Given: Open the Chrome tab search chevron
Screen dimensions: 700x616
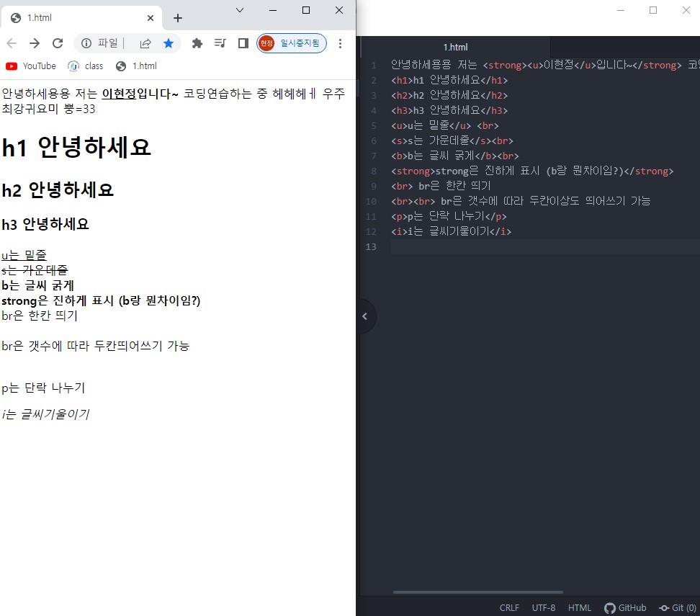Looking at the screenshot, I should [x=240, y=10].
